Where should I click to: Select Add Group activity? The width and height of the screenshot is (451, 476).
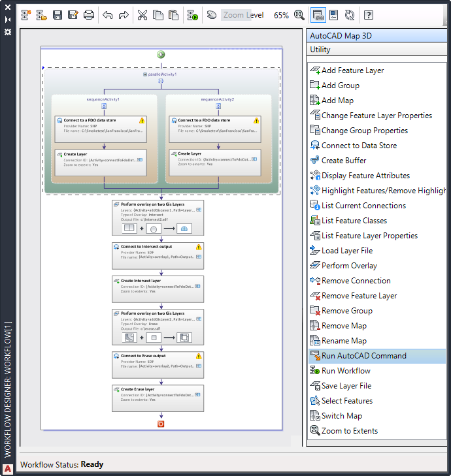pyautogui.click(x=377, y=86)
